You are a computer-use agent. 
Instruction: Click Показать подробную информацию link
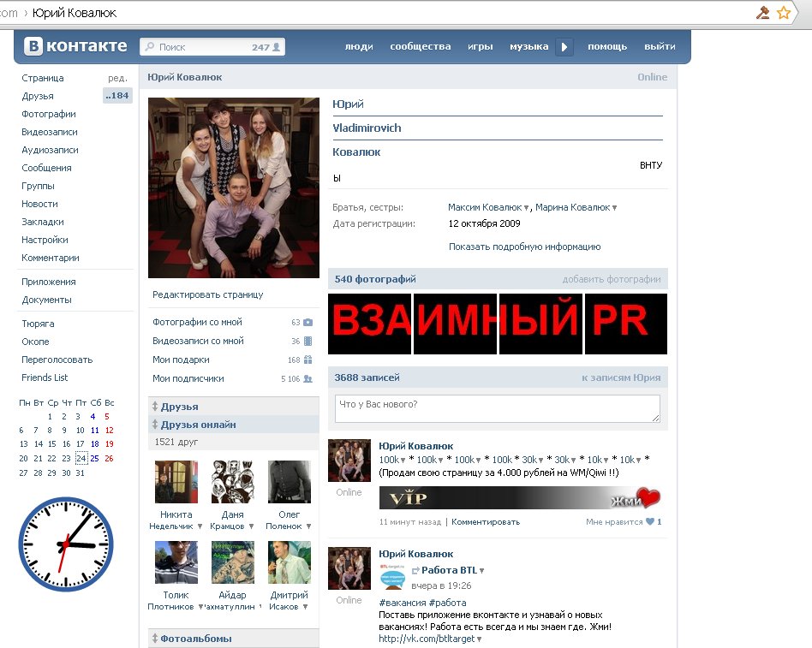coord(524,247)
